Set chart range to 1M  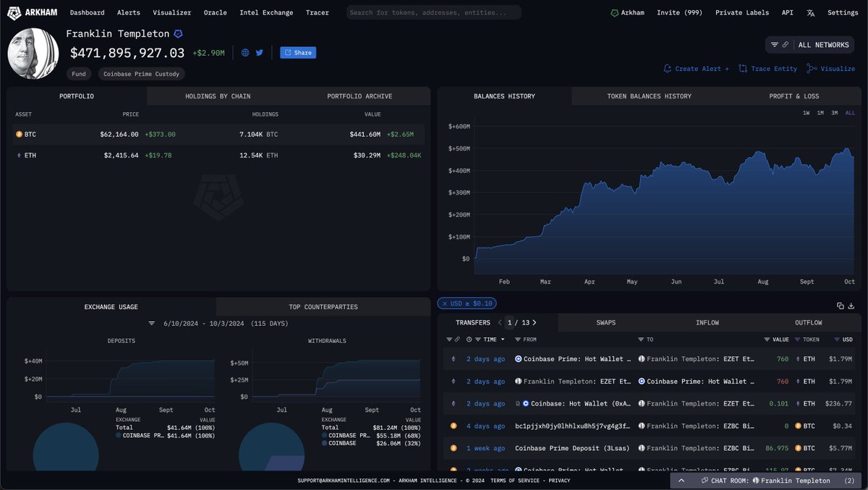820,113
